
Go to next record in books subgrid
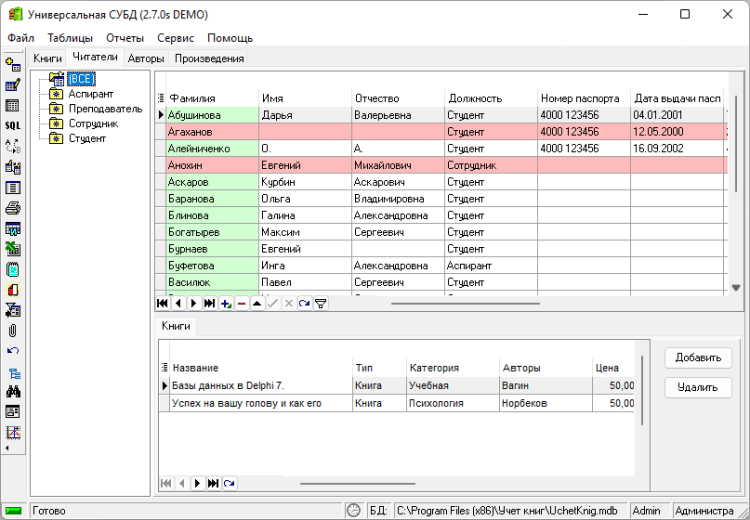tap(198, 483)
